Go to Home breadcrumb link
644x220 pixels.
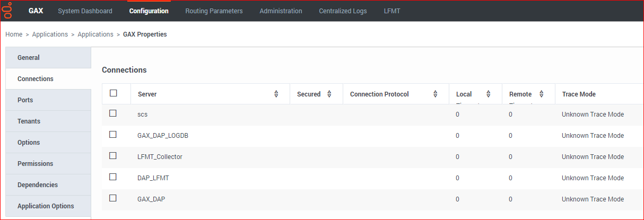pyautogui.click(x=14, y=34)
